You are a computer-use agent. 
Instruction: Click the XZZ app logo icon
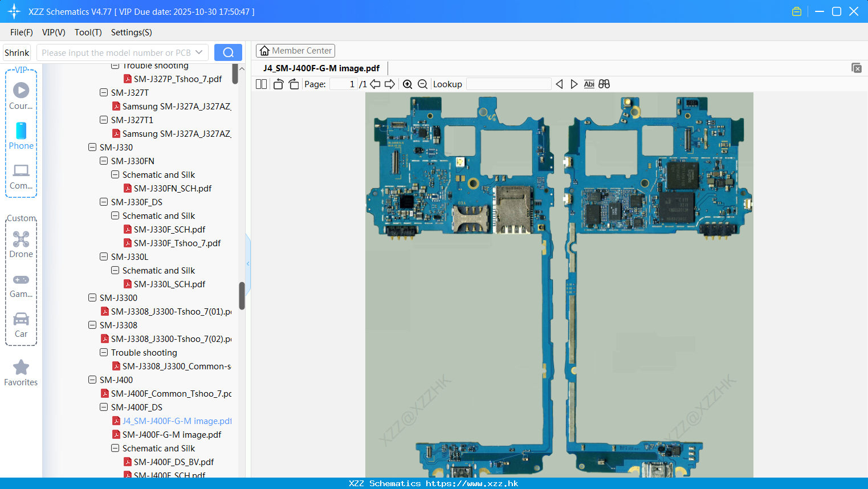[x=14, y=11]
